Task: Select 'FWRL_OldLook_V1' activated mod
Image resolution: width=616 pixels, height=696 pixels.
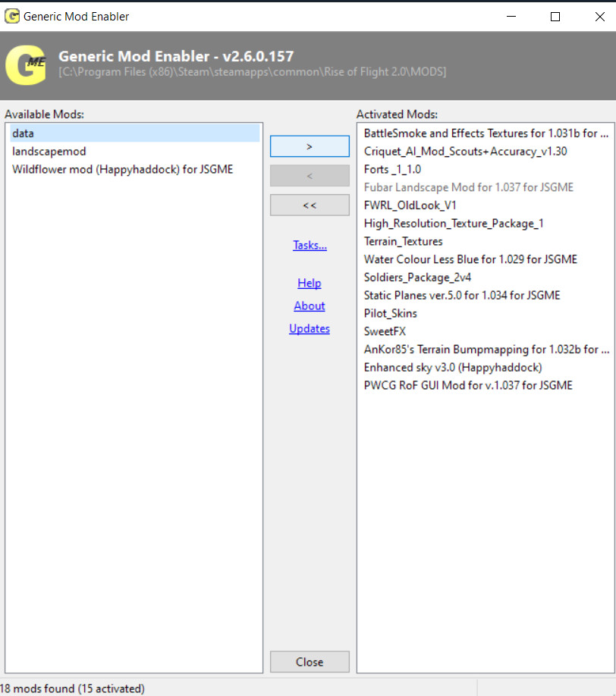Action: click(486, 205)
